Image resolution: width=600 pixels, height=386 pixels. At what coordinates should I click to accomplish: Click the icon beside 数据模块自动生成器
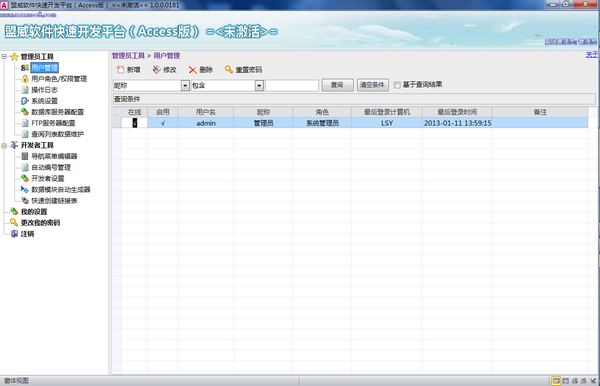pyautogui.click(x=25, y=189)
